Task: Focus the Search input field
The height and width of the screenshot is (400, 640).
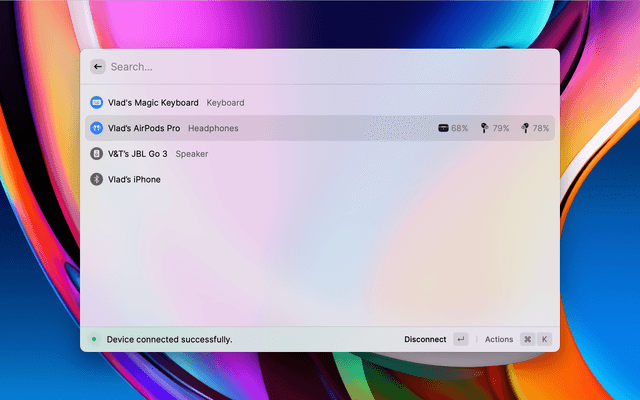Action: tap(300, 67)
